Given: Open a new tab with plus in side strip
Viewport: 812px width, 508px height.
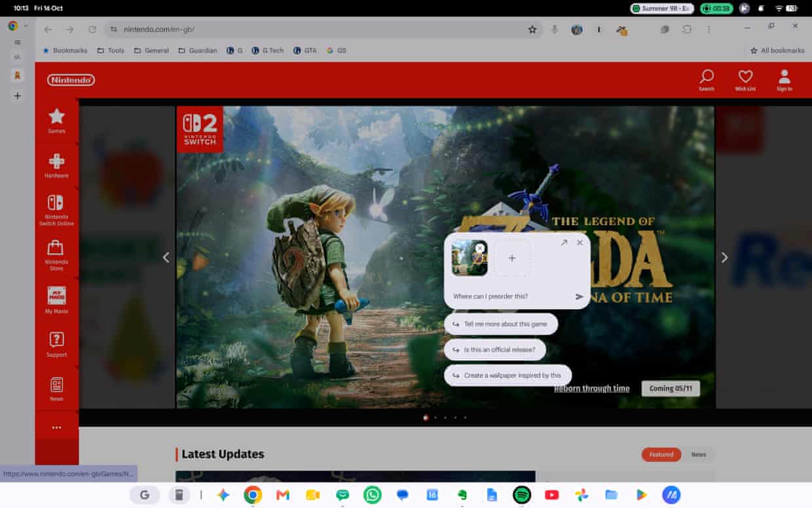Looking at the screenshot, I should (18, 96).
